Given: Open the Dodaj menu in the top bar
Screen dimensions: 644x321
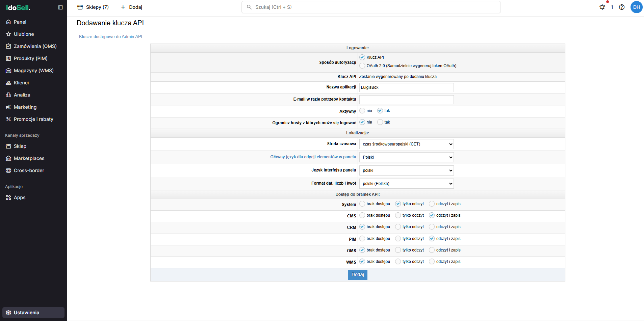Looking at the screenshot, I should coord(131,7).
